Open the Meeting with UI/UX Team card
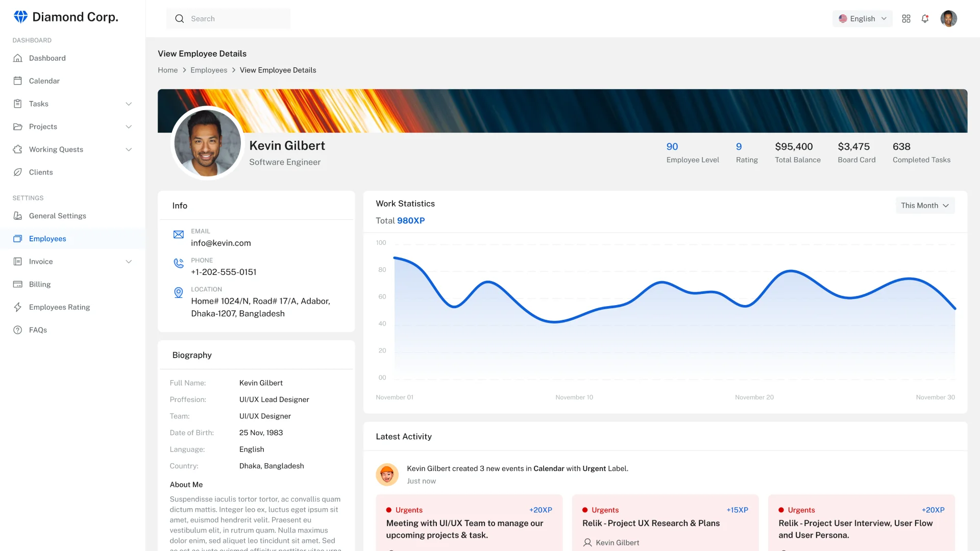 469,523
